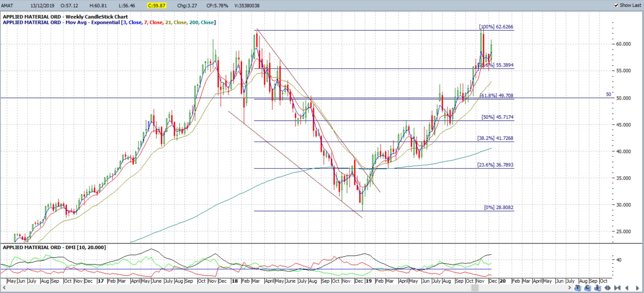Click the date 13/12/2019 in header
Viewport: 644px width, 293px height.
click(42, 6)
